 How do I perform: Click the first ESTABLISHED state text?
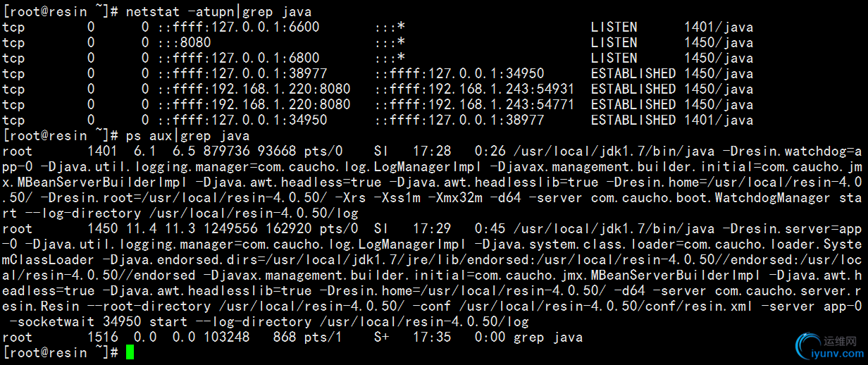[x=633, y=74]
